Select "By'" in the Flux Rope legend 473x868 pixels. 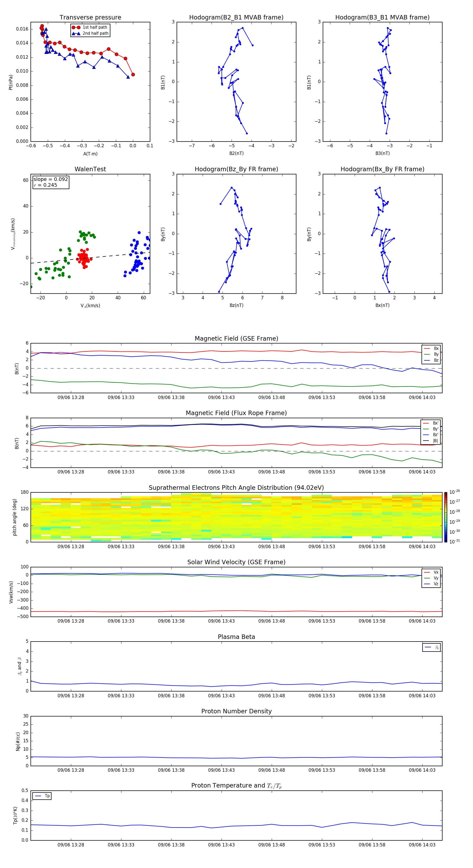431,429
